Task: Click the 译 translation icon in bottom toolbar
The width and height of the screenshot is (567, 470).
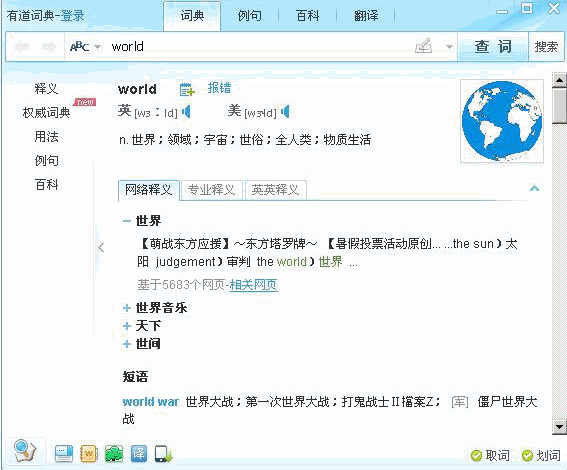Action: (x=139, y=453)
